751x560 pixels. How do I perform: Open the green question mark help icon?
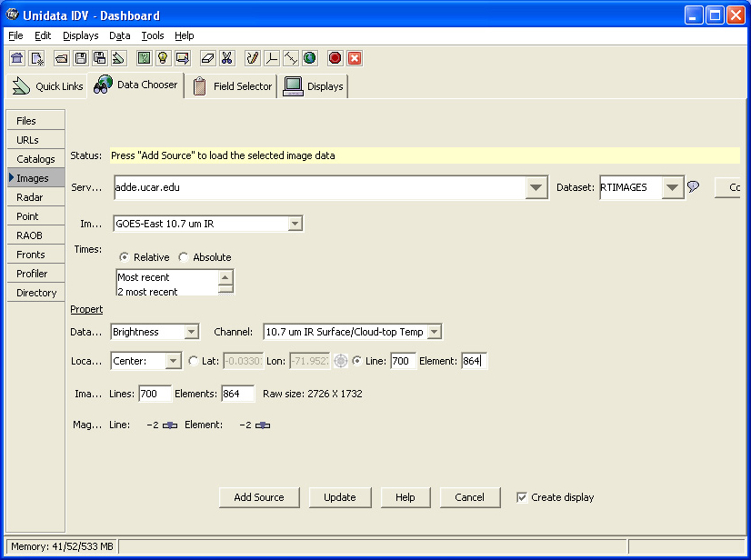pos(144,58)
